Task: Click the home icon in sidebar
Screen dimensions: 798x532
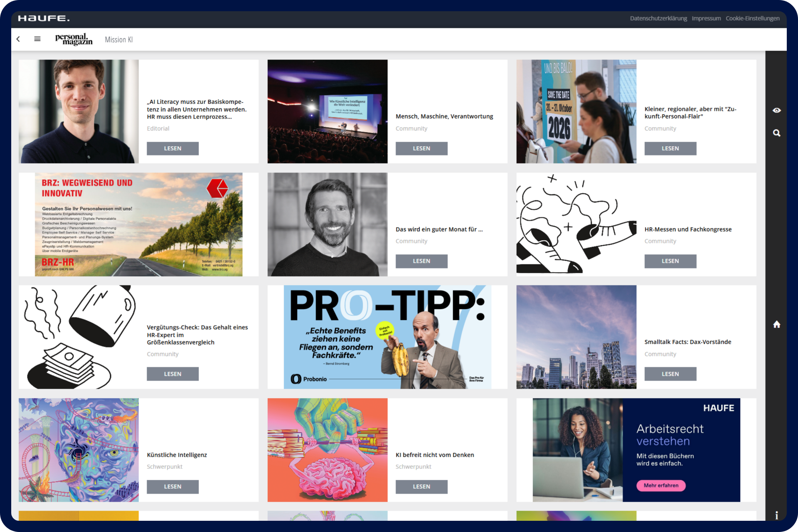Action: (x=776, y=325)
